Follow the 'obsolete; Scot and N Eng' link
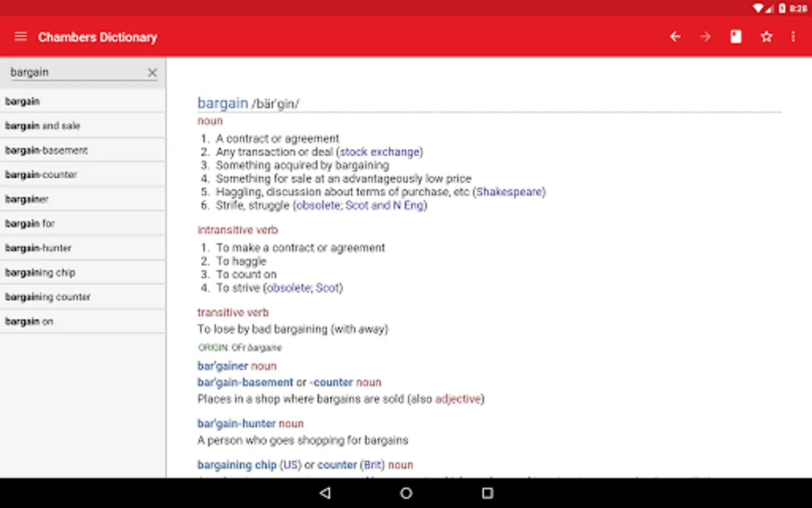The height and width of the screenshot is (508, 812). (x=360, y=205)
